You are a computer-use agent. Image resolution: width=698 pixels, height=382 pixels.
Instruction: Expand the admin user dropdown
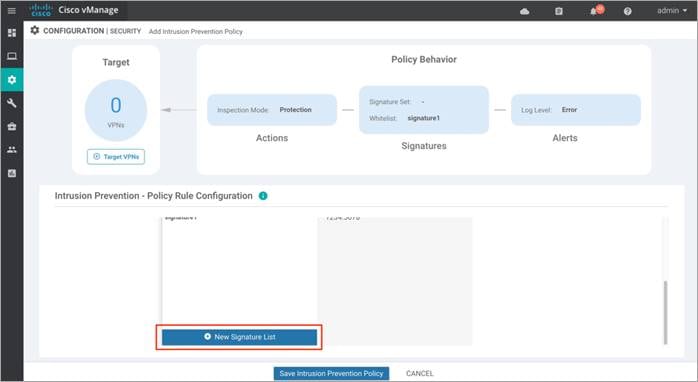coord(672,10)
